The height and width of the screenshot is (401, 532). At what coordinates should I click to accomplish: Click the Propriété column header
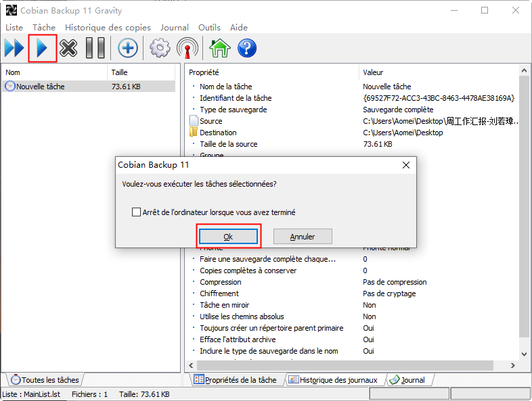click(x=273, y=72)
